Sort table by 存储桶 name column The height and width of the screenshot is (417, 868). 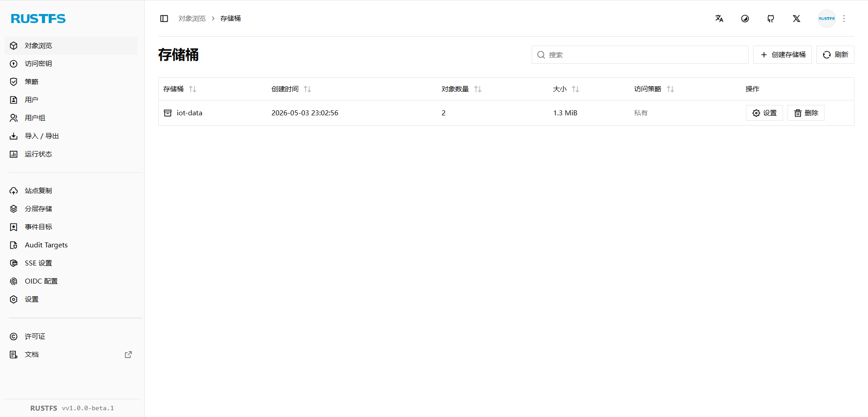[193, 89]
